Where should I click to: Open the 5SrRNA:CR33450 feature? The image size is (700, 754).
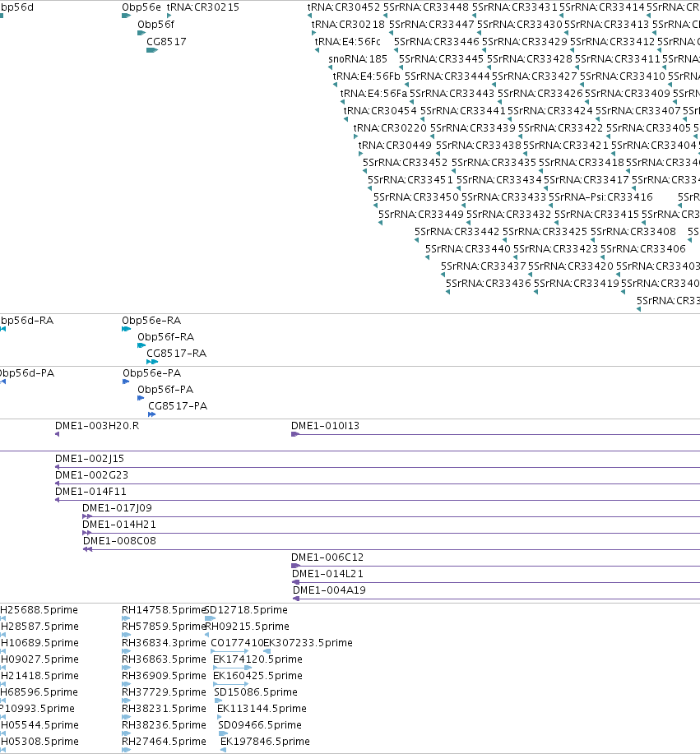416,197
